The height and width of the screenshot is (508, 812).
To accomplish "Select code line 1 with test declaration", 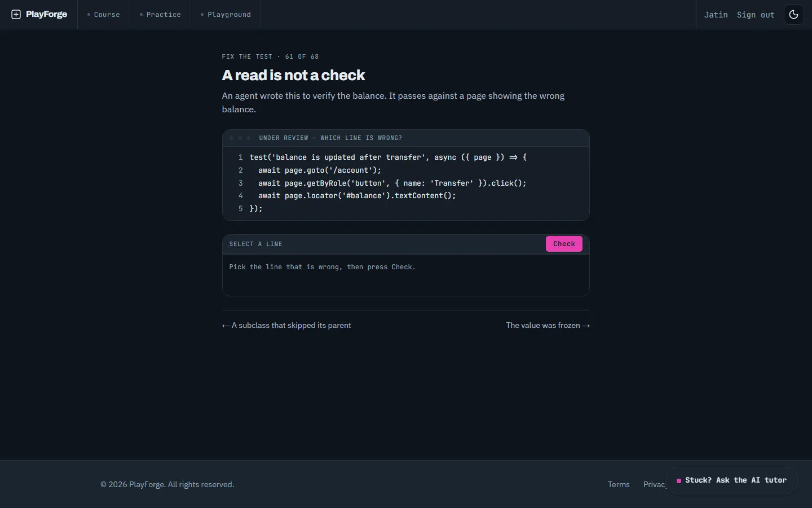I will point(406,157).
